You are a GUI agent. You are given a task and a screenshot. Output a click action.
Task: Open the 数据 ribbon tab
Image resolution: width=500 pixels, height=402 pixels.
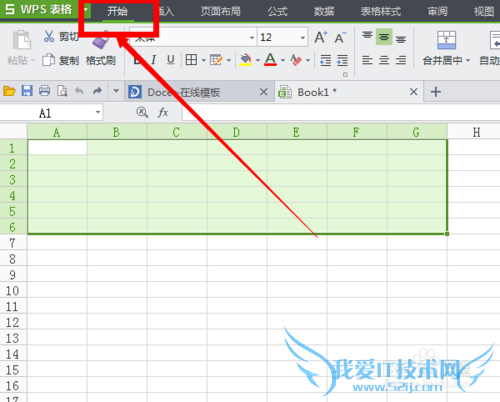(324, 11)
